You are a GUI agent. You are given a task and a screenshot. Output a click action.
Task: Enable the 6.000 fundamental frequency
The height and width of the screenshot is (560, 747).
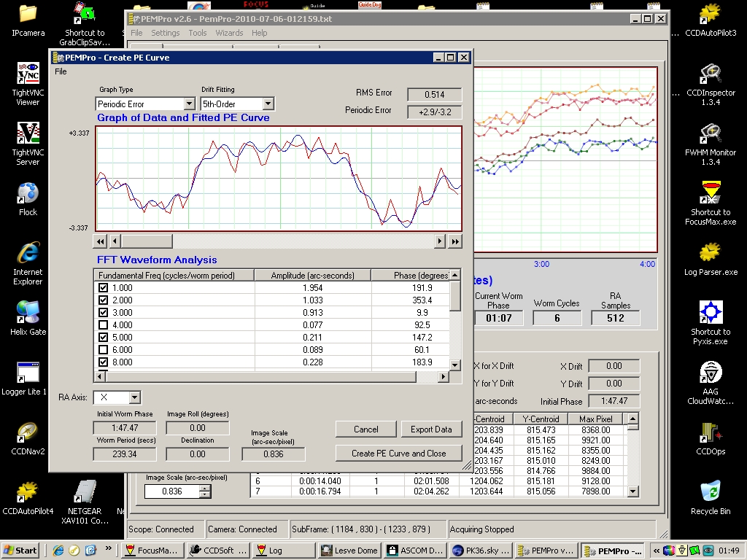pyautogui.click(x=103, y=349)
